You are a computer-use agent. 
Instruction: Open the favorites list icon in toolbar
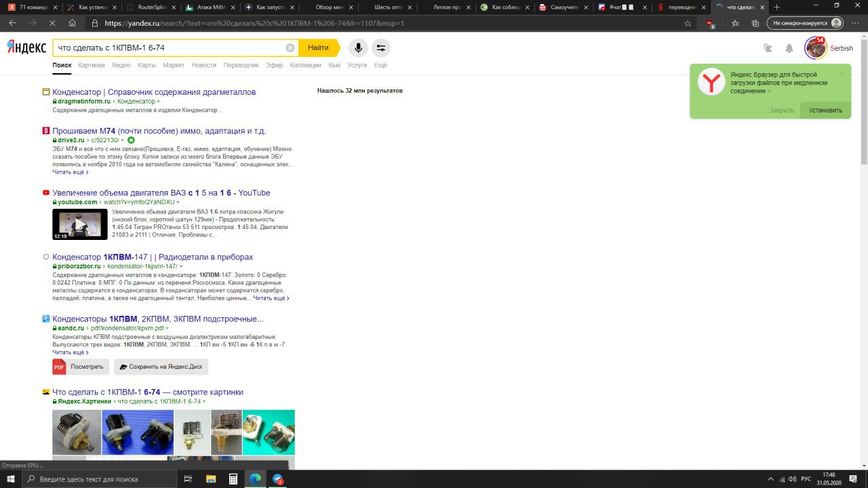coord(735,22)
